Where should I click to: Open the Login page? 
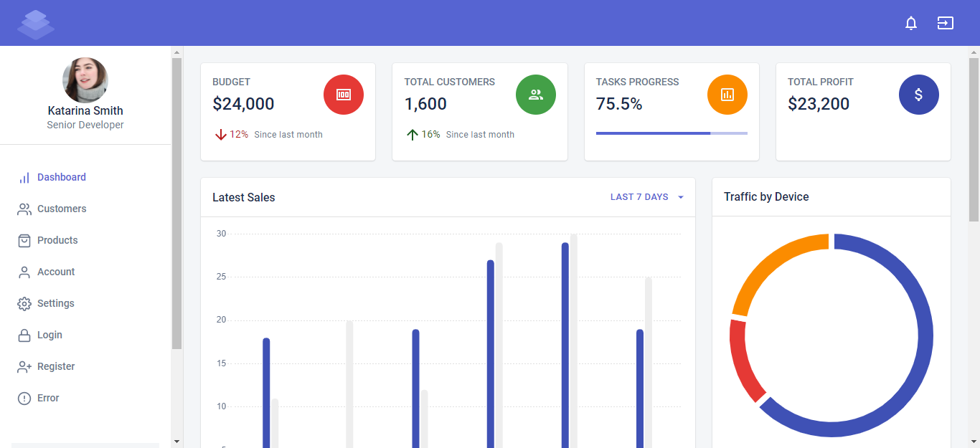(49, 335)
